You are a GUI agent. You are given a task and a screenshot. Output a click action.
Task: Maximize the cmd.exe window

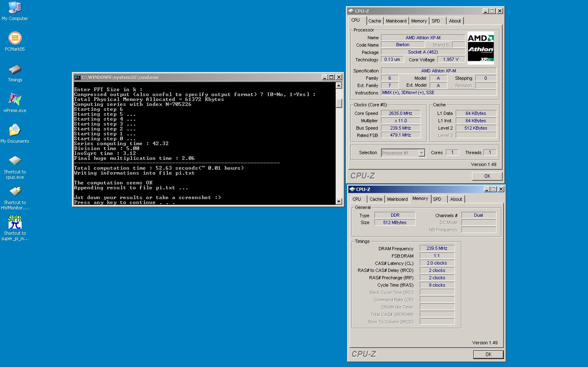click(x=331, y=77)
